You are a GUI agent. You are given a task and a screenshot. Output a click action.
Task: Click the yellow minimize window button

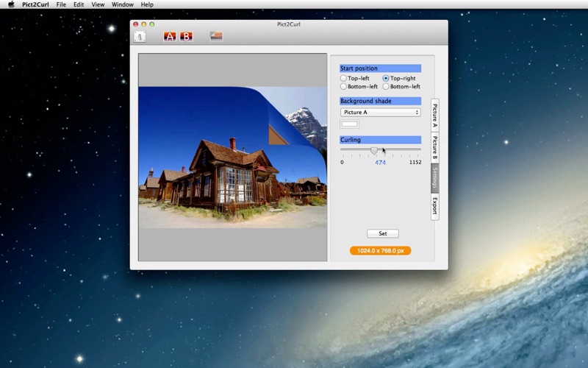point(143,24)
